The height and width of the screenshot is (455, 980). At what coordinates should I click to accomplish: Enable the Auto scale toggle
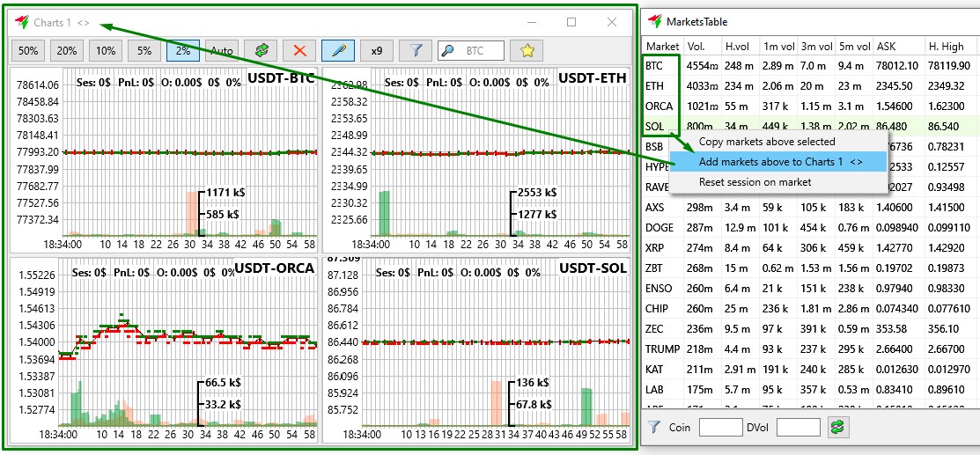point(222,51)
